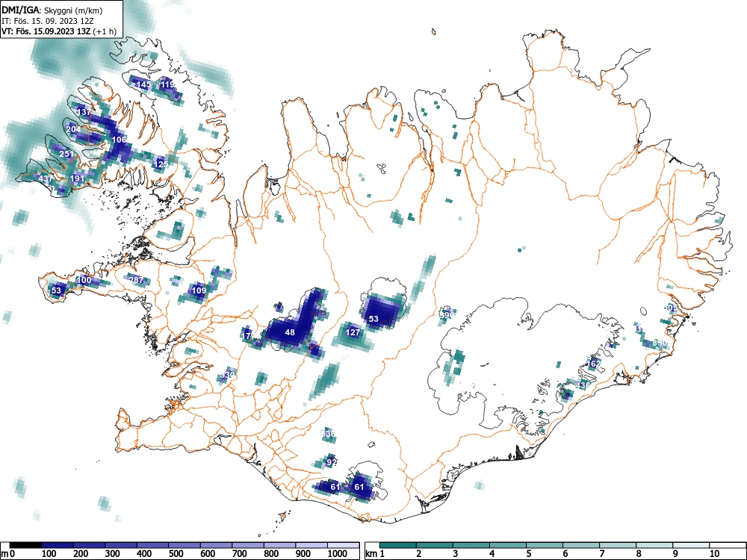Pick the dark teal swatch between km 1 and 2
747x560 pixels.
[398, 545]
